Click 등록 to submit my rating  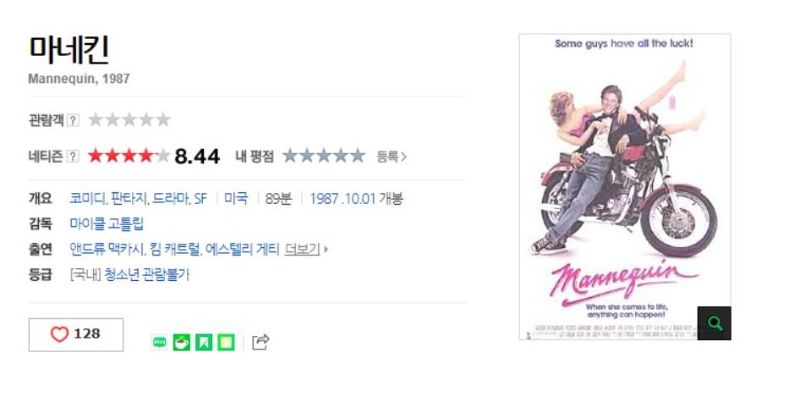tap(391, 157)
